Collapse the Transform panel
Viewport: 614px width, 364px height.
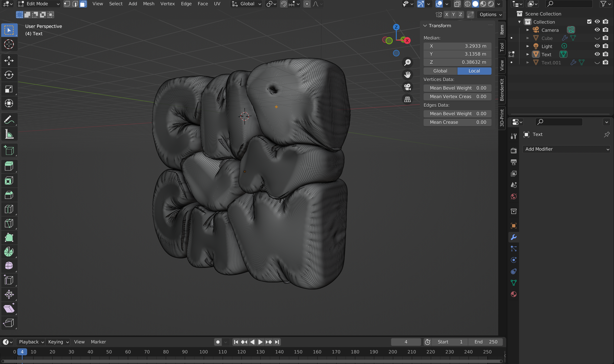tap(425, 25)
